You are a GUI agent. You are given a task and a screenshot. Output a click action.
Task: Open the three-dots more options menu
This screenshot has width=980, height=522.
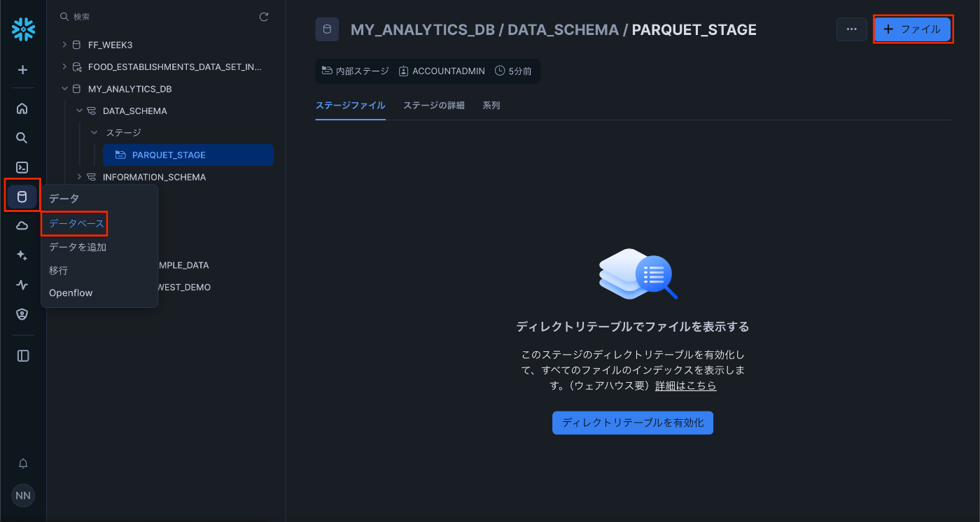(852, 29)
